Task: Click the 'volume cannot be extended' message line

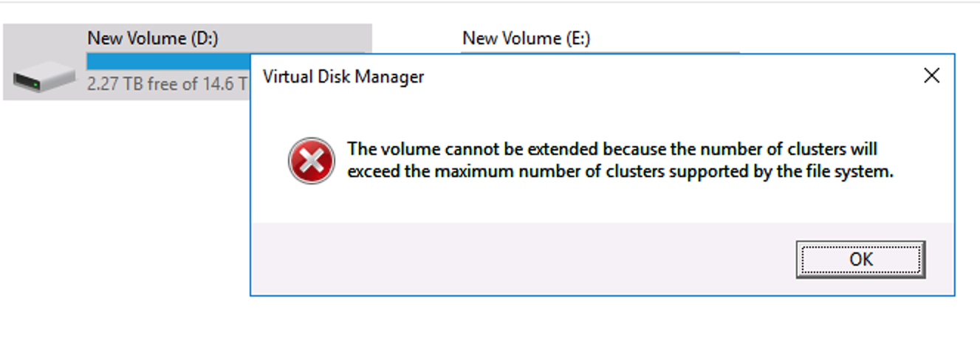Action: tap(611, 149)
